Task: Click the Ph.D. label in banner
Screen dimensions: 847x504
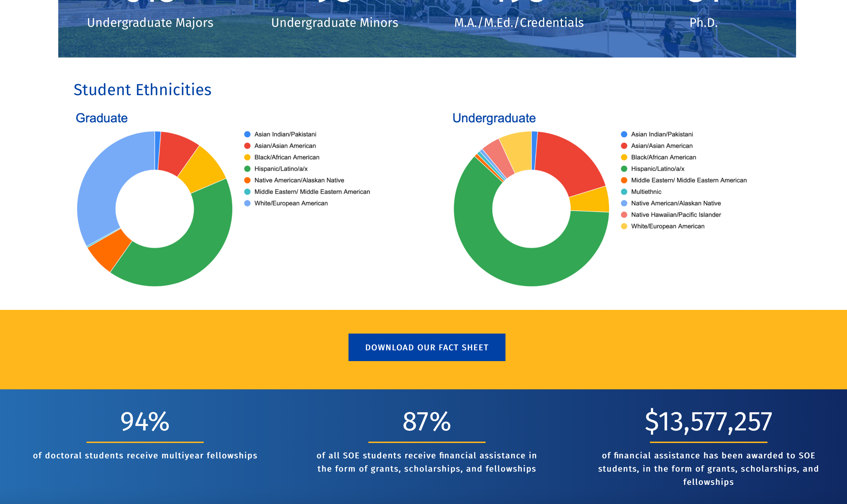Action: pos(703,23)
